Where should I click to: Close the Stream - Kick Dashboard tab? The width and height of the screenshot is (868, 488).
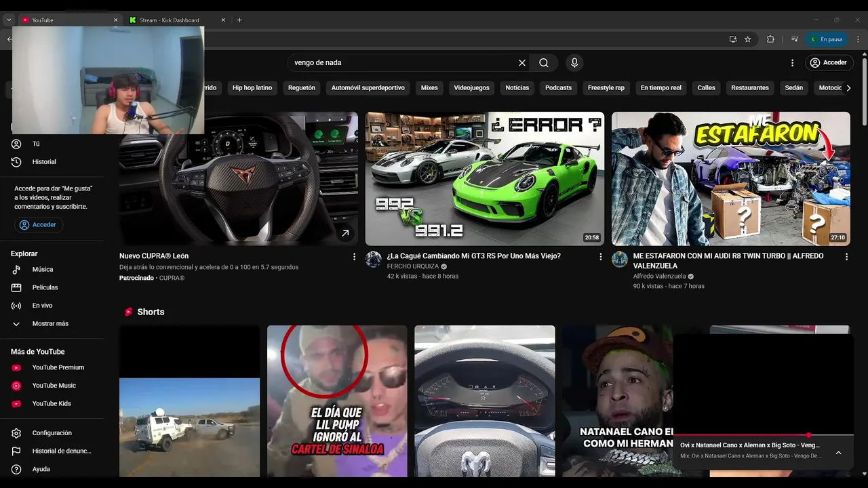(223, 20)
